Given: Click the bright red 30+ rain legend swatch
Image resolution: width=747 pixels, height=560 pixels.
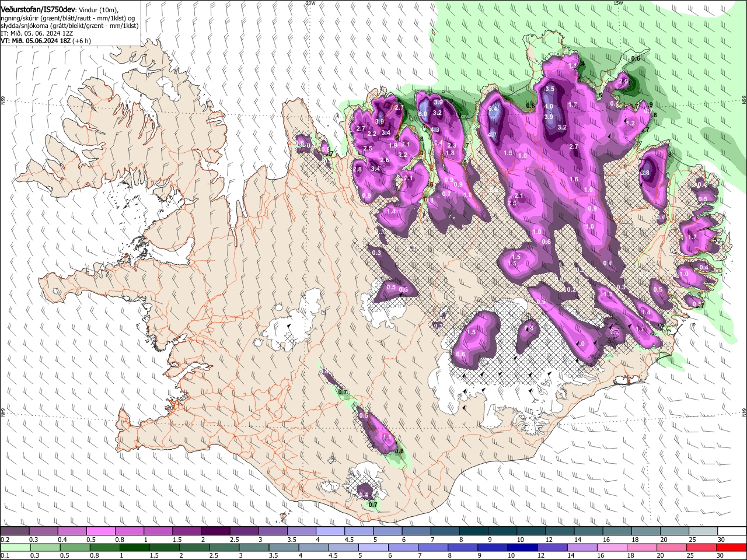Looking at the screenshot, I should (732, 547).
